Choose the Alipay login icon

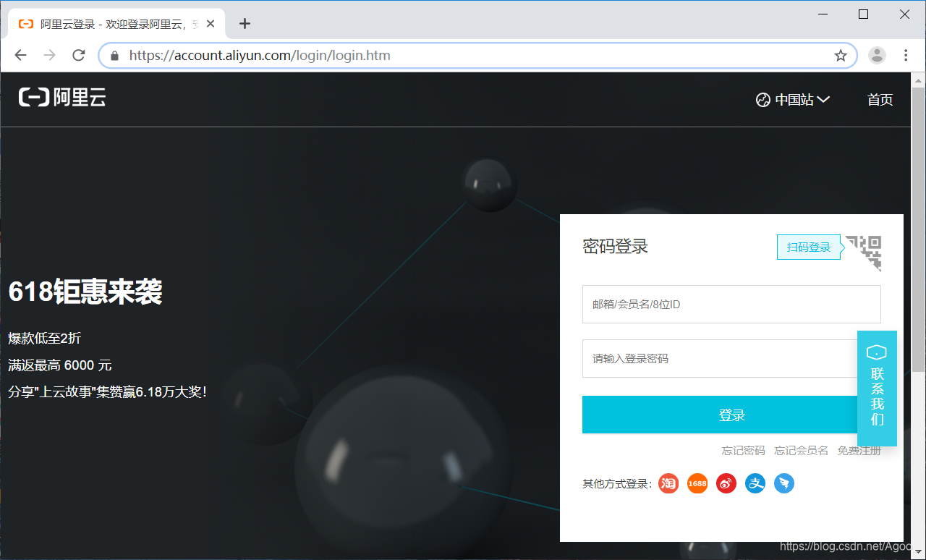tap(755, 483)
